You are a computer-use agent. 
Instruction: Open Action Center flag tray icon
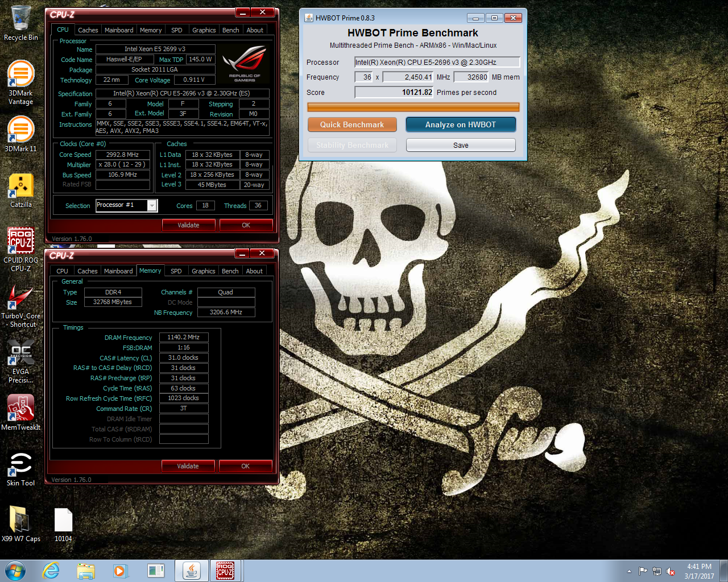click(x=643, y=571)
